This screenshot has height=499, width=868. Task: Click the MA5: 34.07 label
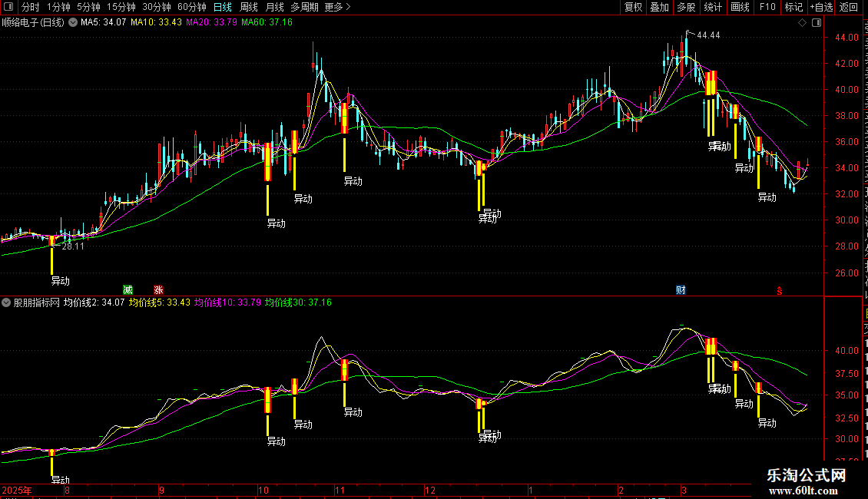pyautogui.click(x=103, y=22)
